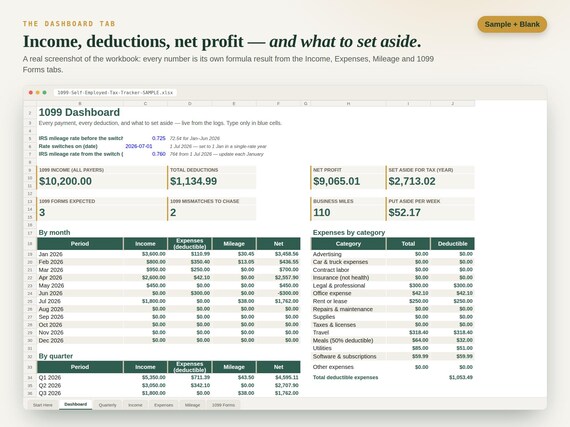Click the Category column header
Viewport: 570px width, 427px height.
pos(348,244)
